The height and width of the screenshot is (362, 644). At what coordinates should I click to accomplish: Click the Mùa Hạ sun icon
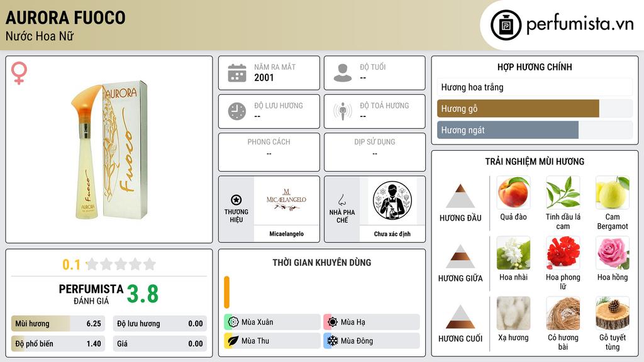333,322
